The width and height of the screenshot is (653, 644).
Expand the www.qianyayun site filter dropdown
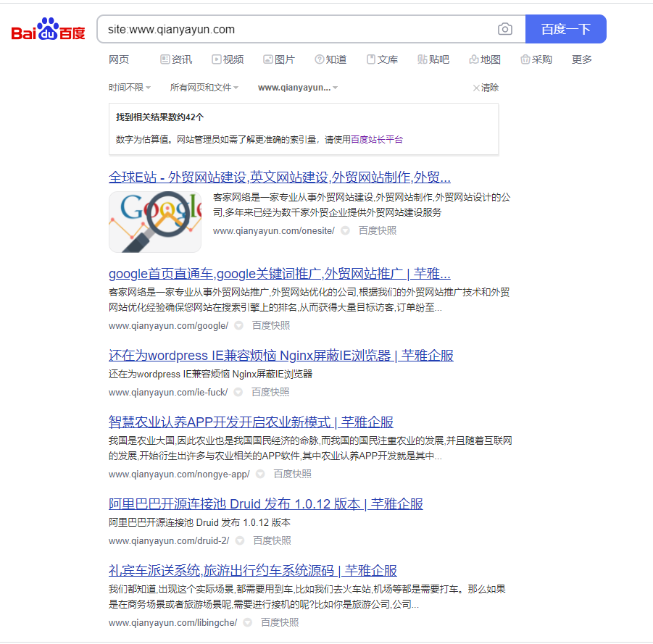pos(298,88)
